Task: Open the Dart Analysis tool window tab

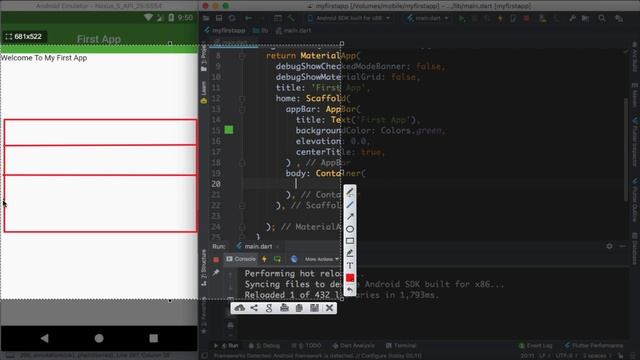Action: pyautogui.click(x=353, y=345)
